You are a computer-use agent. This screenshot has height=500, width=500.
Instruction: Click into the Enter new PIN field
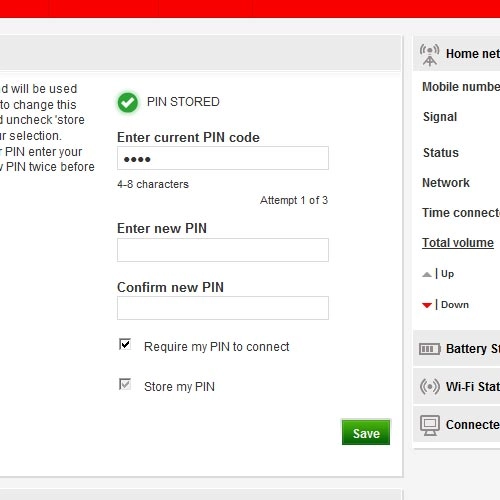(223, 250)
